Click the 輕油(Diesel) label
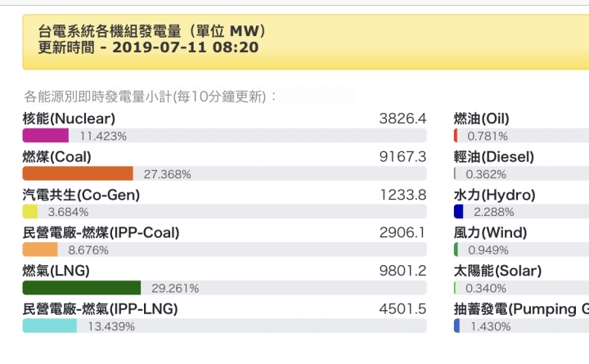Screen dimensions: 589x364 coord(494,156)
